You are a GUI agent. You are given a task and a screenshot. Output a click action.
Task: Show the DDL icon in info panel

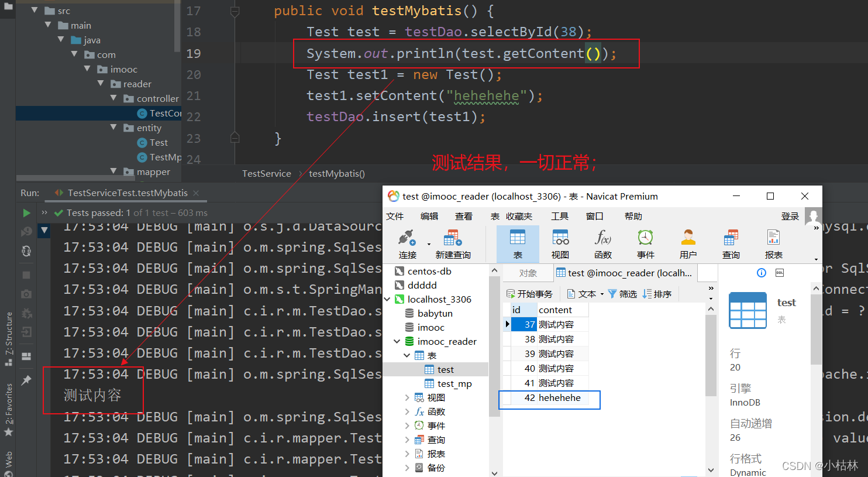(780, 273)
